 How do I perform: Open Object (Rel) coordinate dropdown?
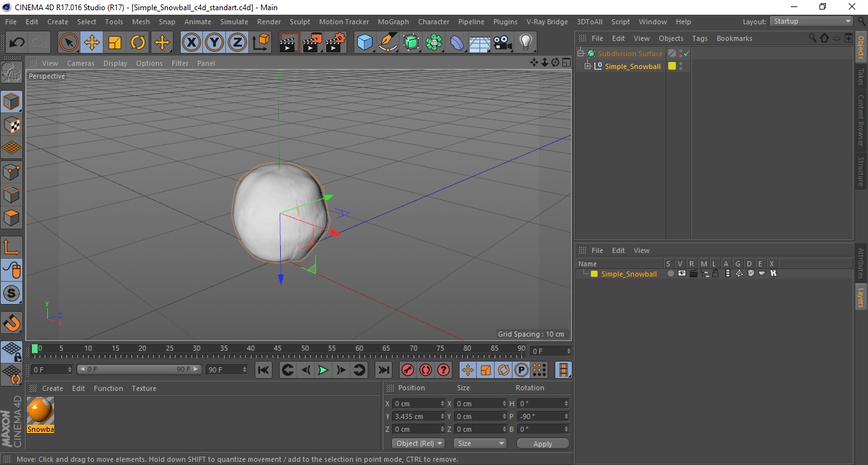(x=418, y=443)
